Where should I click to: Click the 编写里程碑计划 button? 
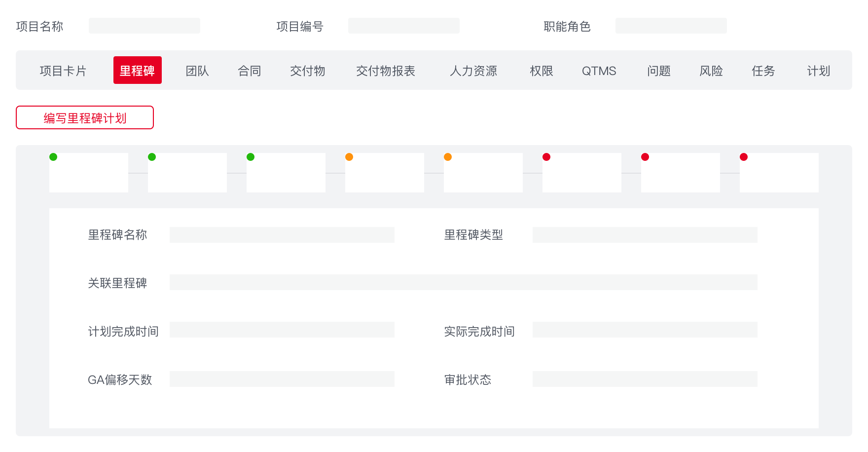click(x=85, y=117)
